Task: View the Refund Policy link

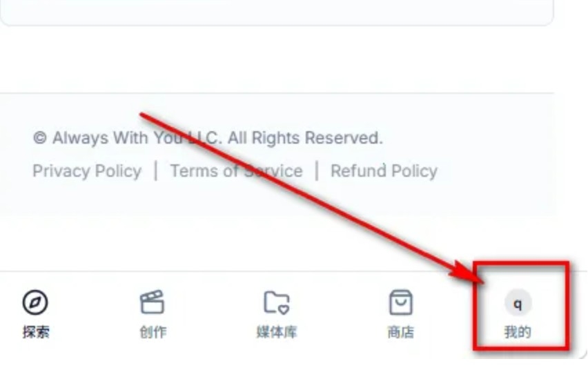Action: (x=384, y=171)
